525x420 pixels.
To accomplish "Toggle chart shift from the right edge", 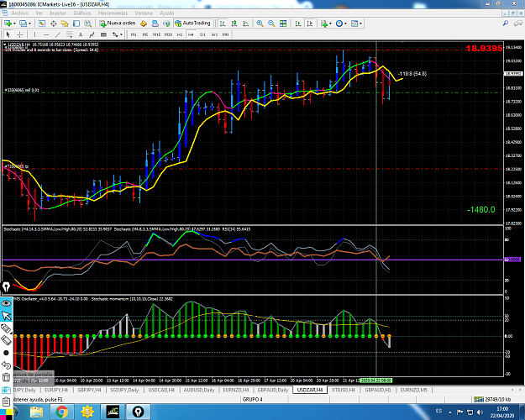I will (x=310, y=24).
